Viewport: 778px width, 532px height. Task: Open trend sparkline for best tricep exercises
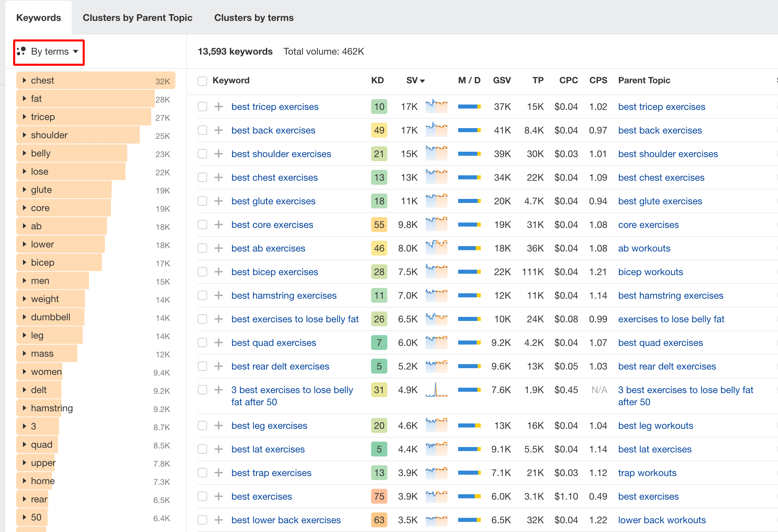pos(436,106)
